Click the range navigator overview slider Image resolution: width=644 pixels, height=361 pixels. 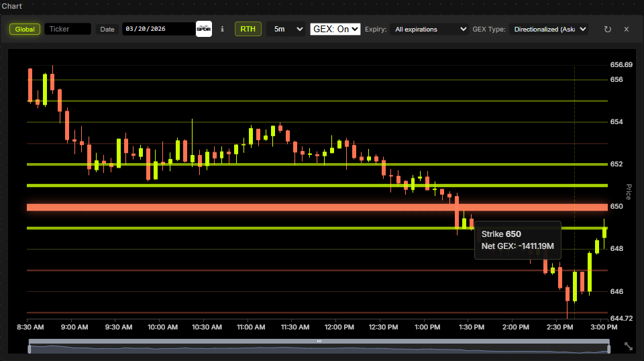tap(319, 349)
